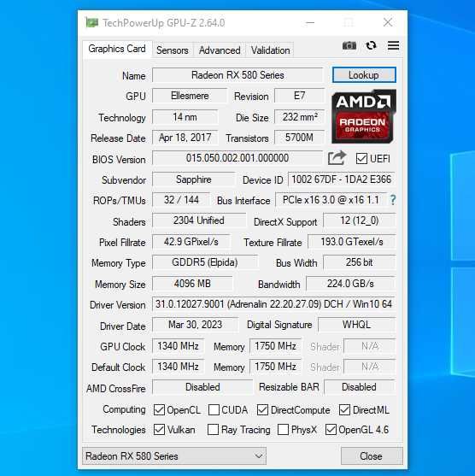475x476 pixels.
Task: Click the Resizable BAR value Disabled
Action: click(x=360, y=387)
